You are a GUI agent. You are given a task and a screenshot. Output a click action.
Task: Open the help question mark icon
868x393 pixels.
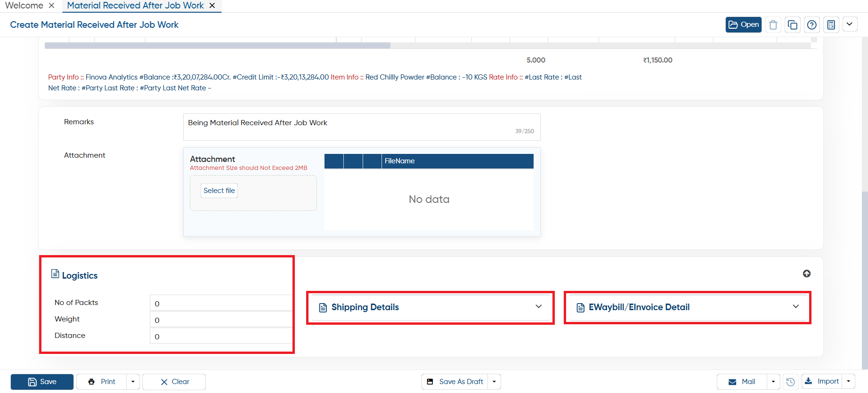pyautogui.click(x=812, y=25)
